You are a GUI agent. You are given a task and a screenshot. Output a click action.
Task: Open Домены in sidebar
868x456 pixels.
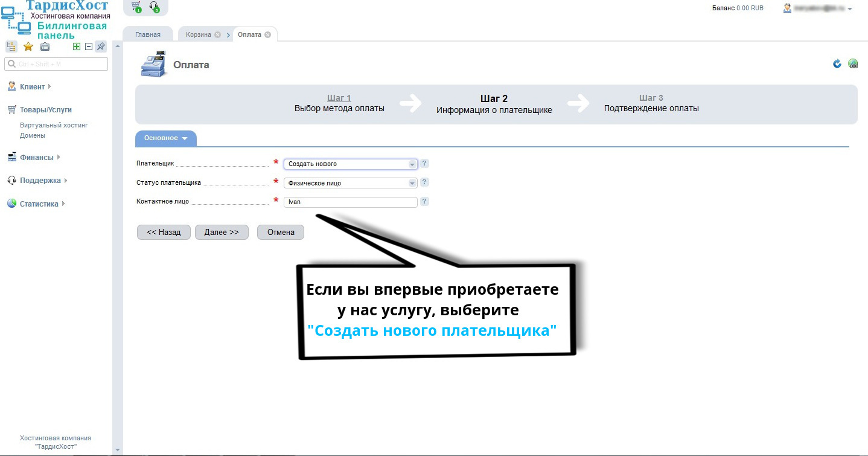[33, 135]
